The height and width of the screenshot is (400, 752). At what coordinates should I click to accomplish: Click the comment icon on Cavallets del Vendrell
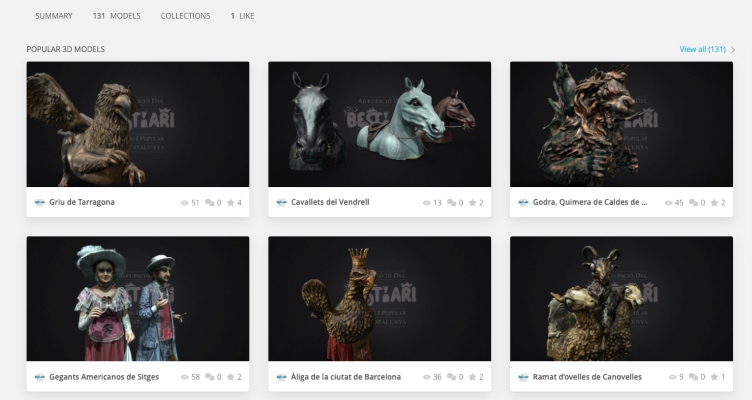tap(450, 202)
